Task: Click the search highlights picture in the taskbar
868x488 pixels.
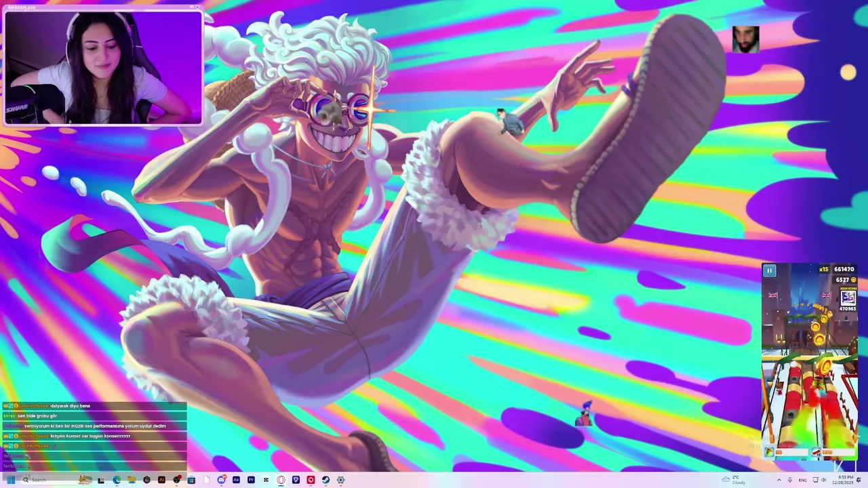Action: (85, 479)
